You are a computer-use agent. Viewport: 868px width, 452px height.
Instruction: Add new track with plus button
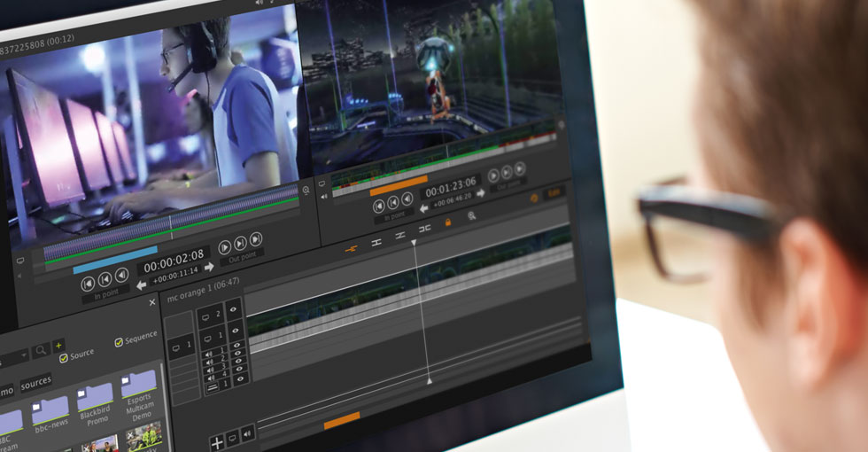tap(217, 442)
